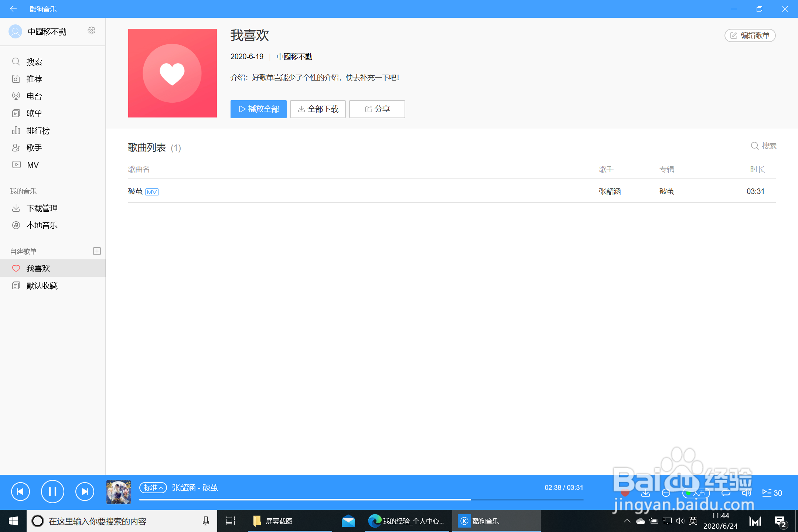Open the 电台 radio section
798x532 pixels.
pos(34,96)
